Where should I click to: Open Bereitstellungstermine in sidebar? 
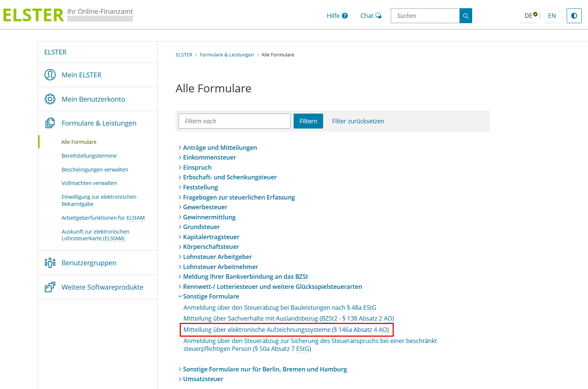click(x=89, y=156)
